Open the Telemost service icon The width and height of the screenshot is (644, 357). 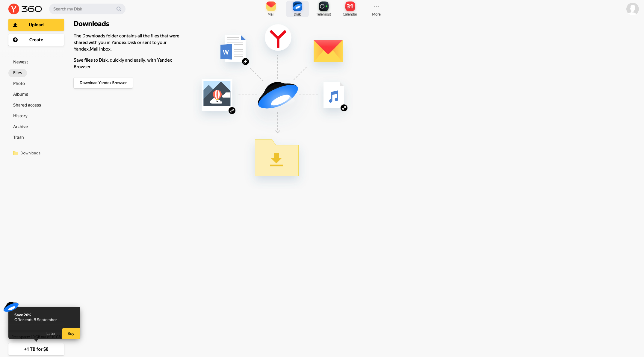(x=323, y=9)
